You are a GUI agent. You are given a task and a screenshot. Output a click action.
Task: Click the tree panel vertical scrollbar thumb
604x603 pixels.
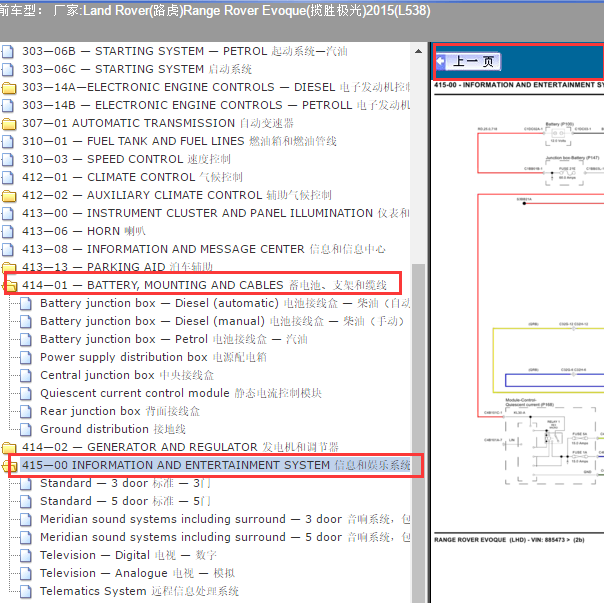[x=418, y=433]
